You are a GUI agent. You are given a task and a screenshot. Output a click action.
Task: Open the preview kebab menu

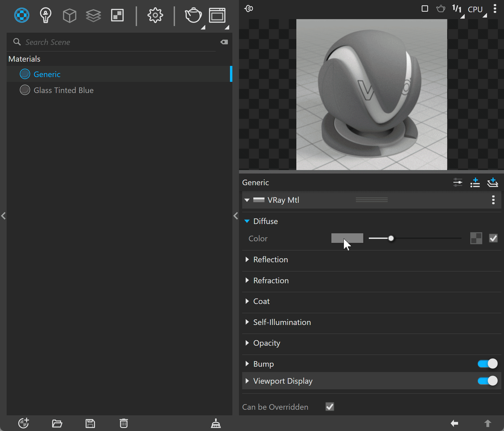pyautogui.click(x=495, y=9)
